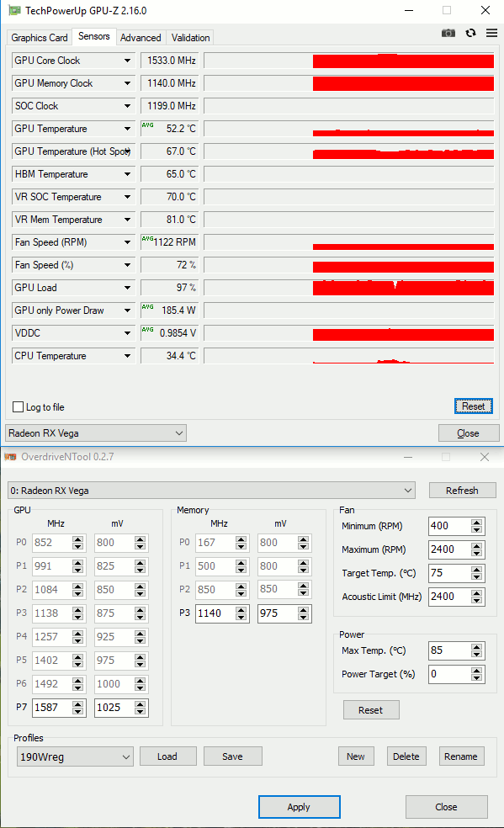Open the 190Wreg profile dropdown
Screen dimensions: 504x828
pyautogui.click(x=75, y=756)
